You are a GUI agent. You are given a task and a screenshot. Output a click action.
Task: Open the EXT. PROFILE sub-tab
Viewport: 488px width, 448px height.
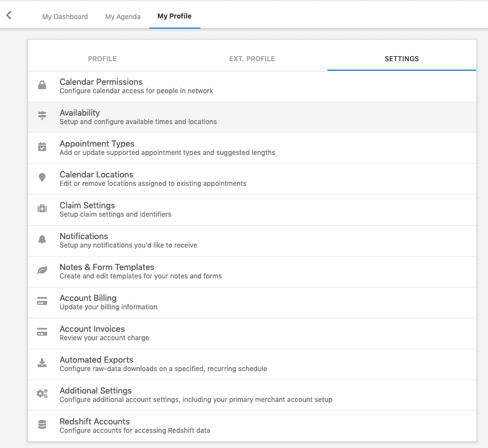(x=252, y=59)
